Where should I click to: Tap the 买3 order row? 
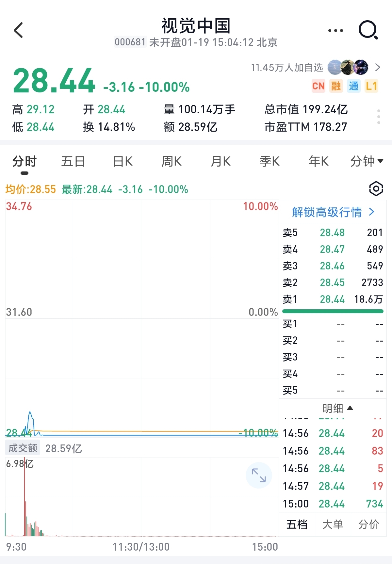pyautogui.click(x=333, y=357)
